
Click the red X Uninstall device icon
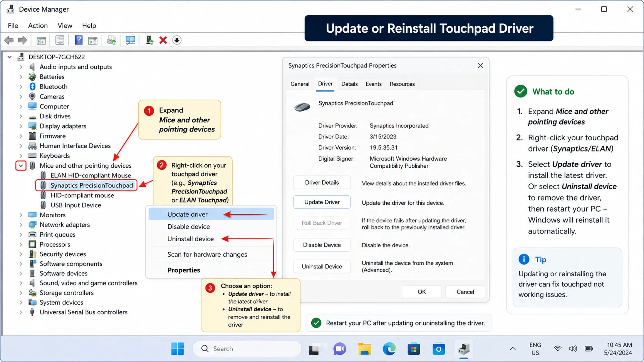(163, 40)
